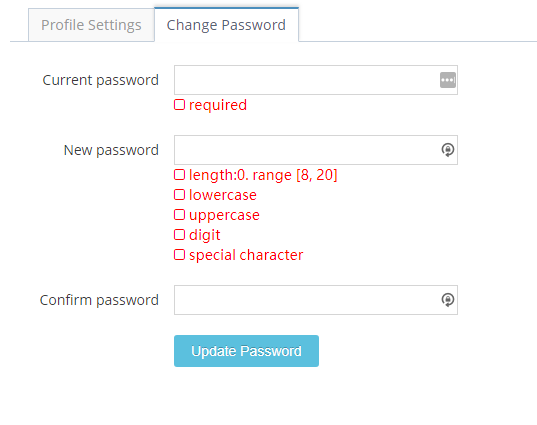Click password manager icon in Current password field

448,80
